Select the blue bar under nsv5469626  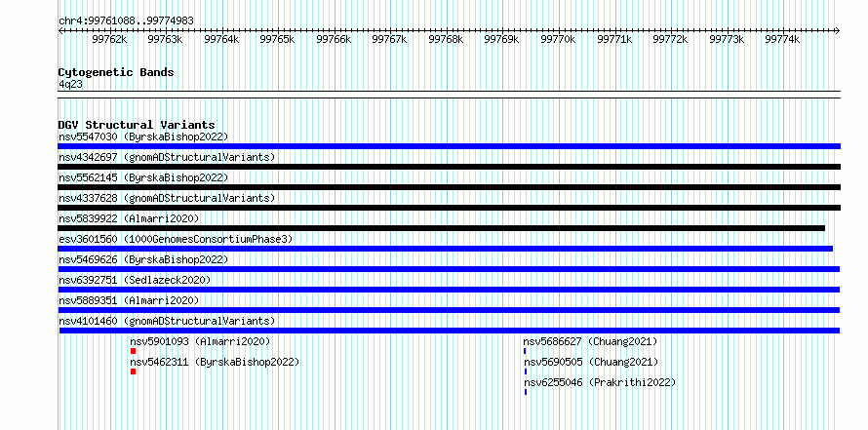(449, 269)
